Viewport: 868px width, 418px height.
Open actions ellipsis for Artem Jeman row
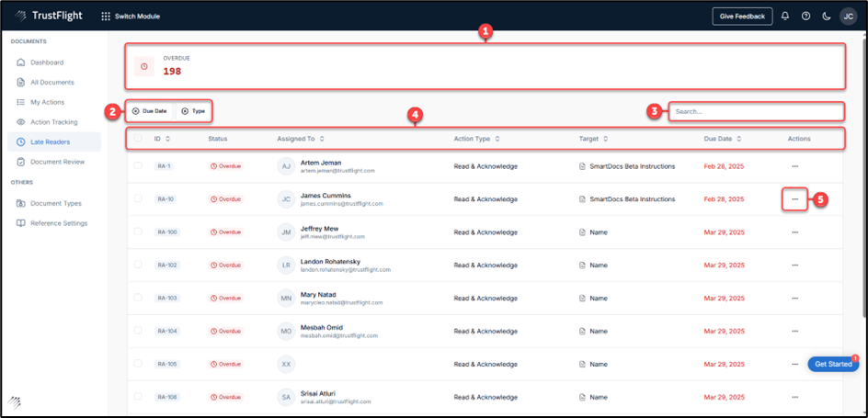point(794,166)
